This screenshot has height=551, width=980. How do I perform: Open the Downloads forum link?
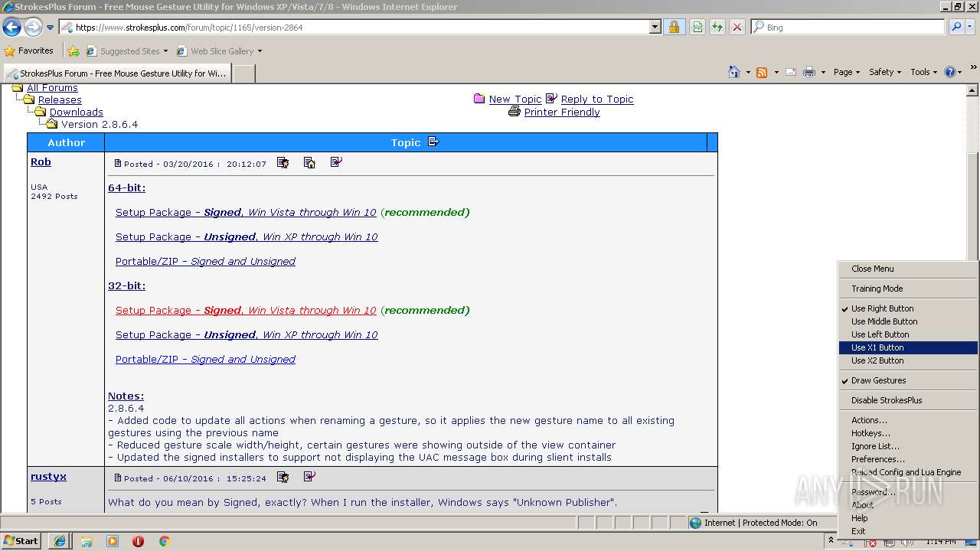pyautogui.click(x=76, y=112)
